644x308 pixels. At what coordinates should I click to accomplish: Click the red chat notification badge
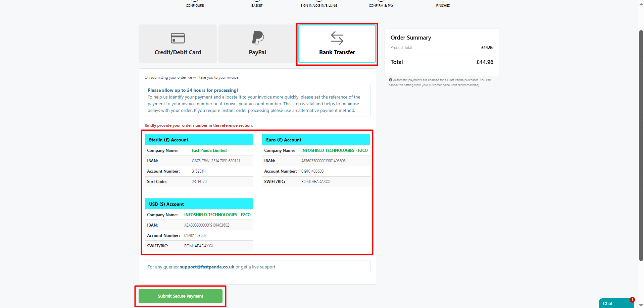pos(632,300)
